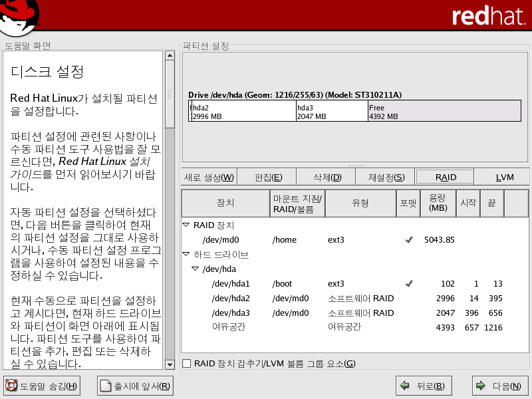Collapse the RAID 장치 tree group
The height and width of the screenshot is (399, 532).
click(186, 225)
